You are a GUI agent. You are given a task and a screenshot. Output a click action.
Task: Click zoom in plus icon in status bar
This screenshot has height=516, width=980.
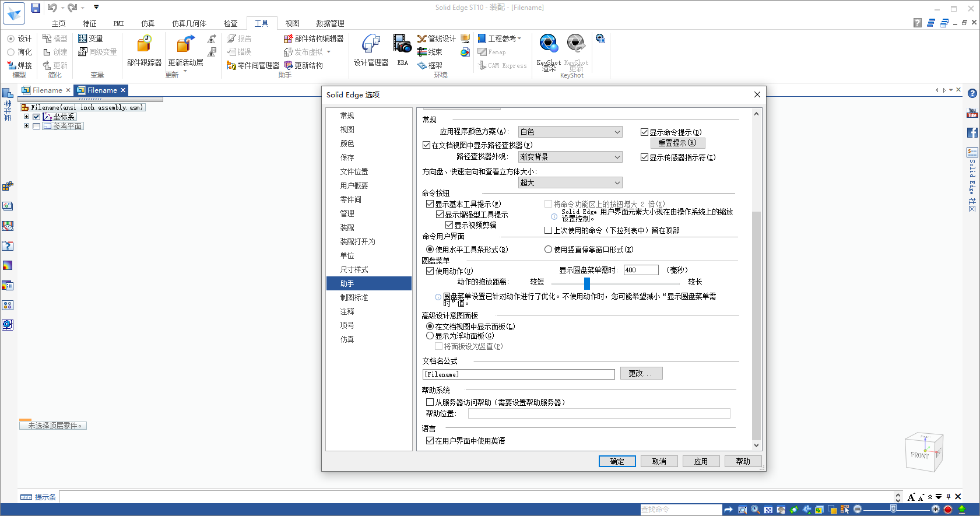pyautogui.click(x=936, y=509)
